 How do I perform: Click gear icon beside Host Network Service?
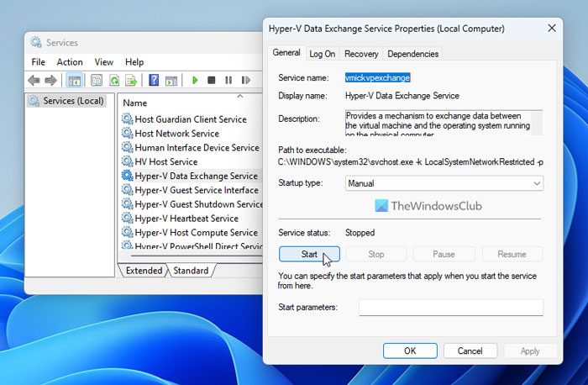click(x=127, y=133)
